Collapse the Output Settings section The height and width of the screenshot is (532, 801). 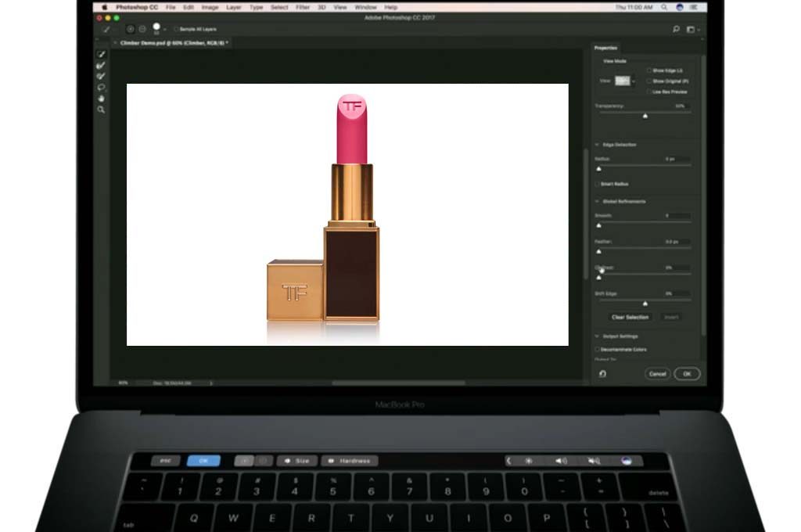(x=597, y=336)
